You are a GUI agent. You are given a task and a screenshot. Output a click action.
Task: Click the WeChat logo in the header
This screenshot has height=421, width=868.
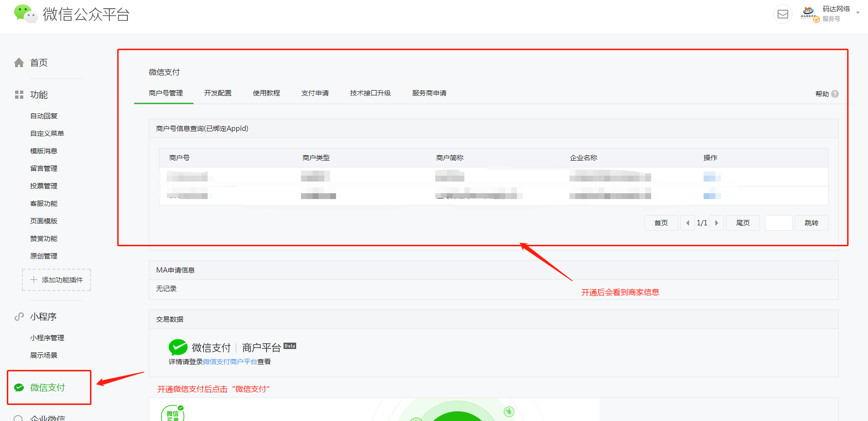click(25, 14)
